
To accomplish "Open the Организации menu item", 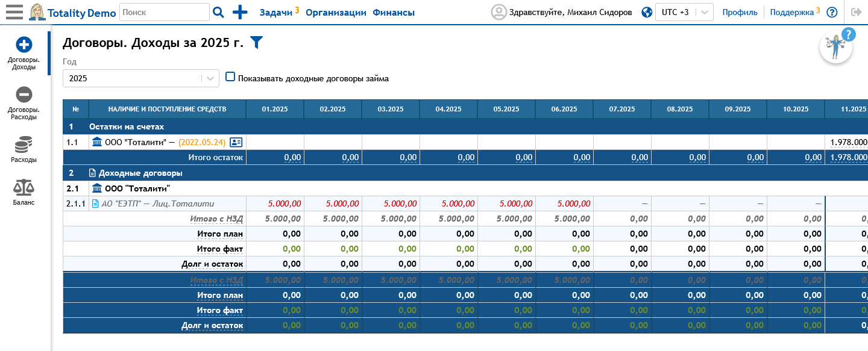I will pos(336,12).
